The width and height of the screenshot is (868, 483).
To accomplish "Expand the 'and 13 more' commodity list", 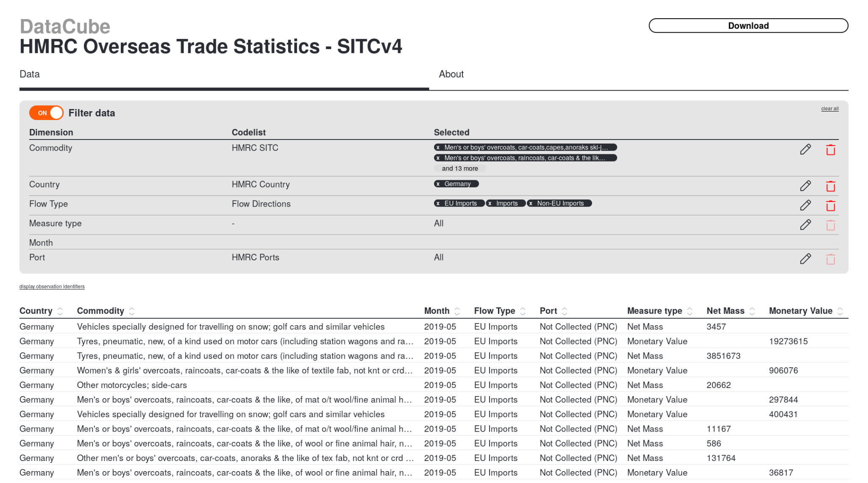I will 460,168.
